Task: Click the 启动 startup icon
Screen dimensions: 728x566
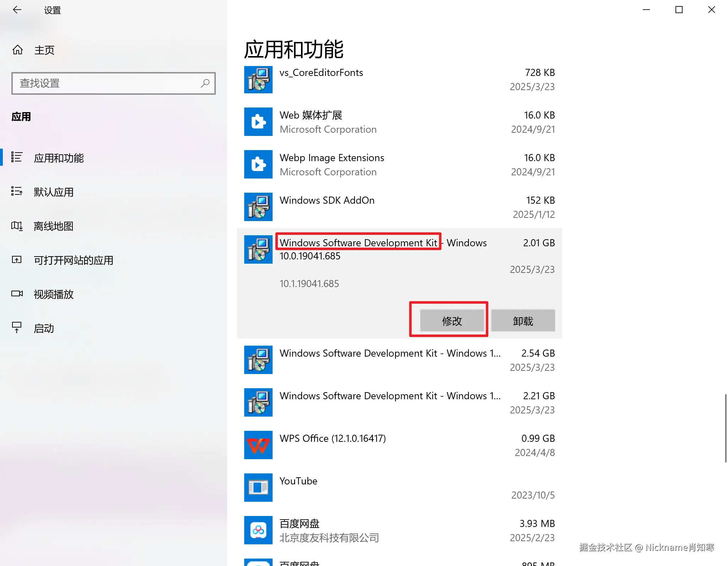Action: pos(17,328)
